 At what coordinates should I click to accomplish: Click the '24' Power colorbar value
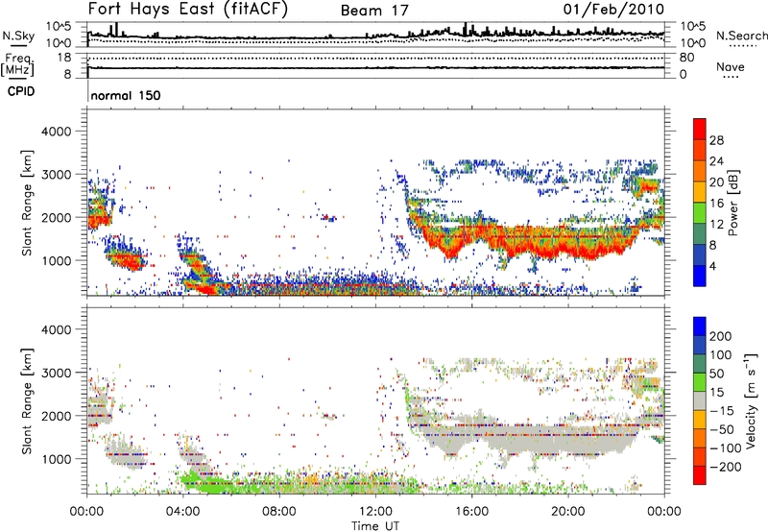pos(716,161)
